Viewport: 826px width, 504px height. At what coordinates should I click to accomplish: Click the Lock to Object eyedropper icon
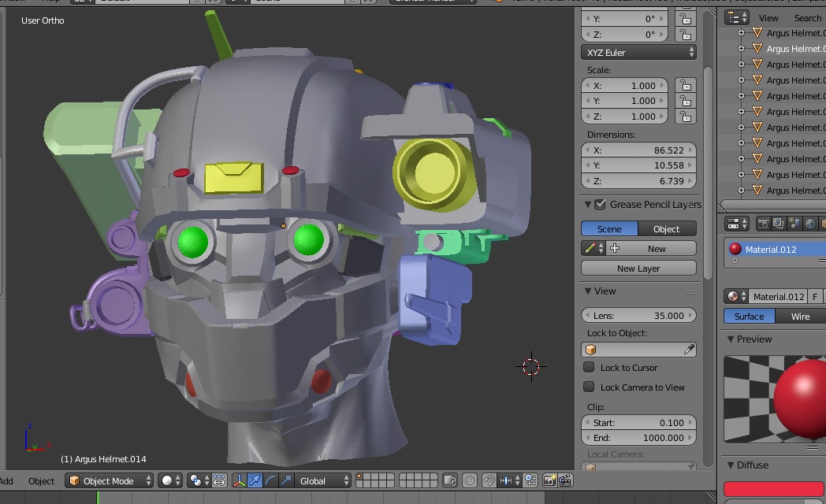click(x=690, y=350)
